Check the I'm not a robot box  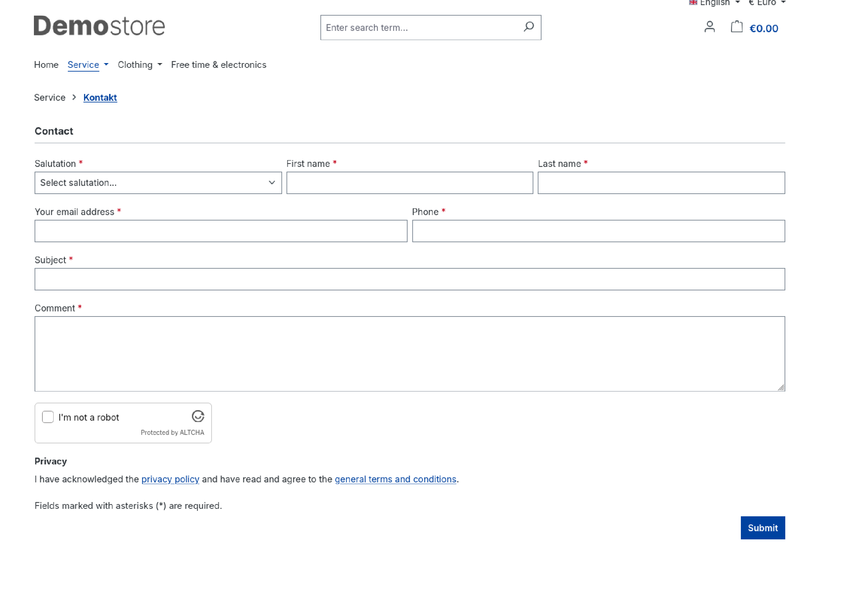pyautogui.click(x=47, y=417)
